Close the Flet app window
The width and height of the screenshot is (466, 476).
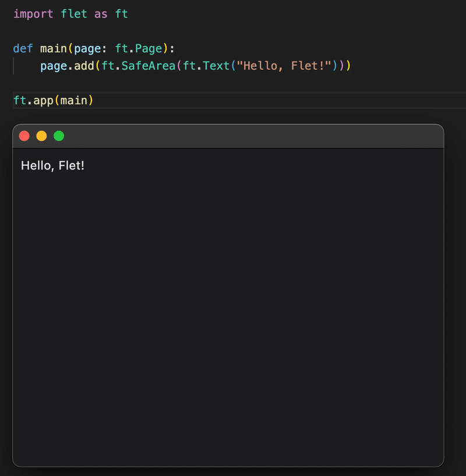pos(24,136)
